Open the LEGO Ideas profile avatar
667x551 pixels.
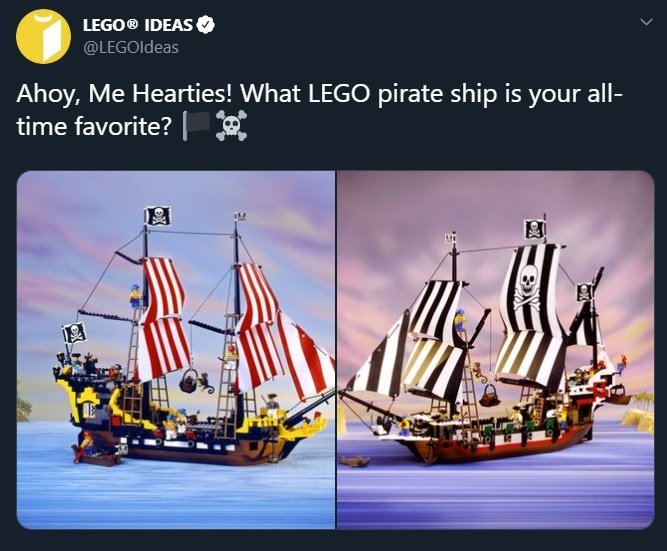(43, 37)
